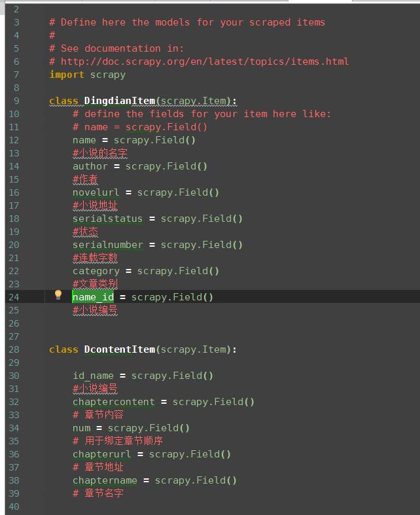Open the doc.scrapy.org URL in comment

[205, 62]
